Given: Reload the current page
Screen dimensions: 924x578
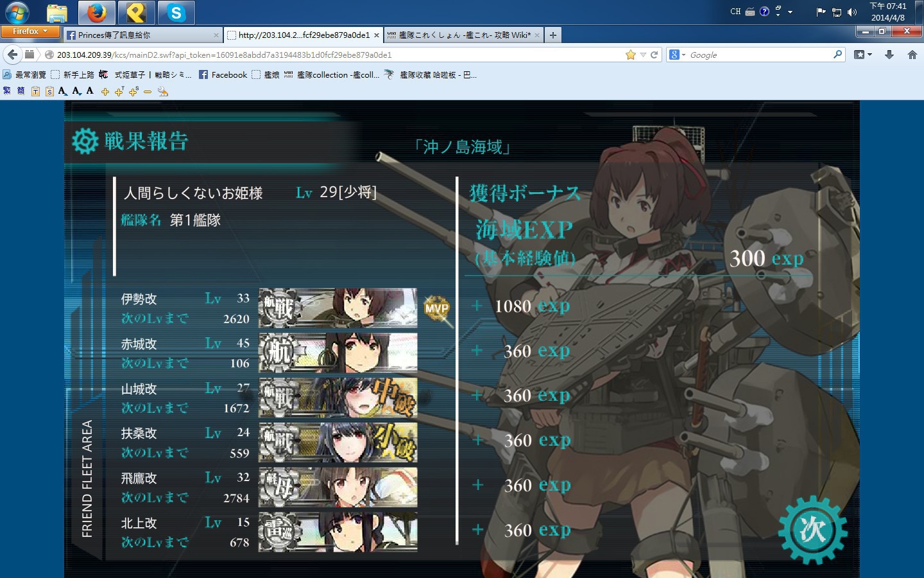Looking at the screenshot, I should (654, 55).
